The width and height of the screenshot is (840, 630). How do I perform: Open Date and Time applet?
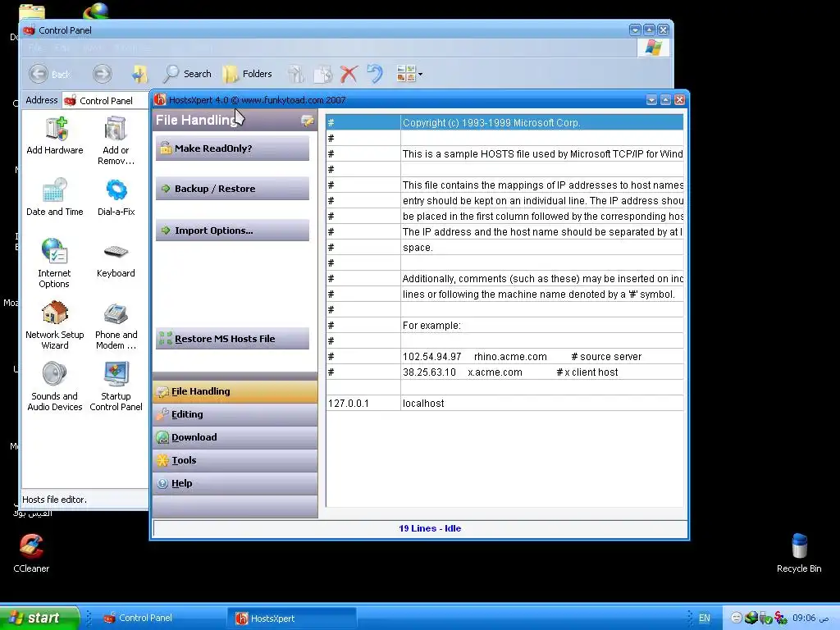[x=55, y=197]
